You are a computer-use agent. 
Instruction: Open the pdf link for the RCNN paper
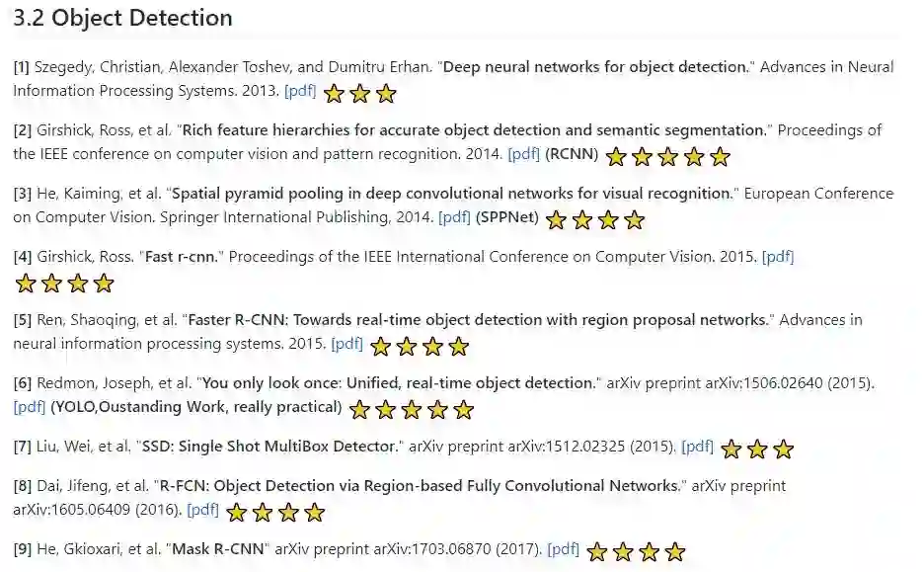[x=524, y=154]
